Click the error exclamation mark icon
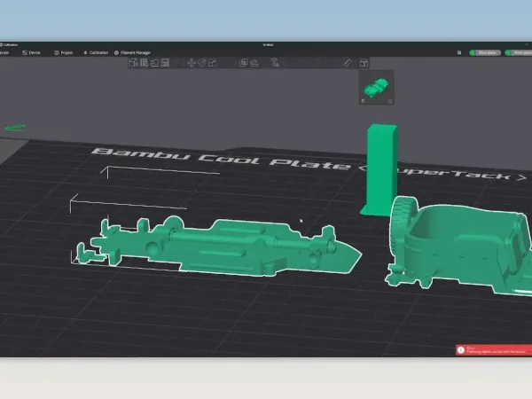The width and height of the screenshot is (532, 399). pyautogui.click(x=461, y=350)
